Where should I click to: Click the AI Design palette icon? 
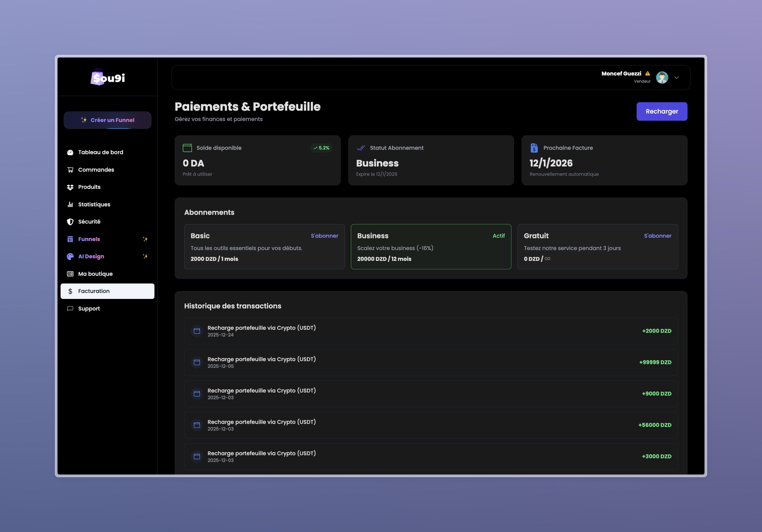pyautogui.click(x=70, y=256)
